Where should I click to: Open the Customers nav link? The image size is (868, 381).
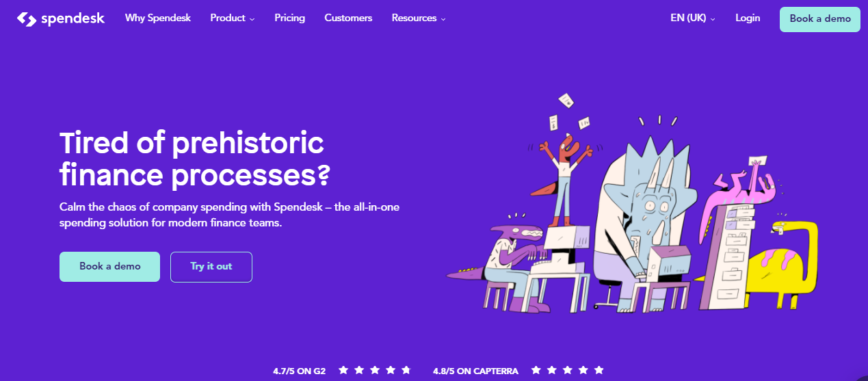(x=348, y=18)
